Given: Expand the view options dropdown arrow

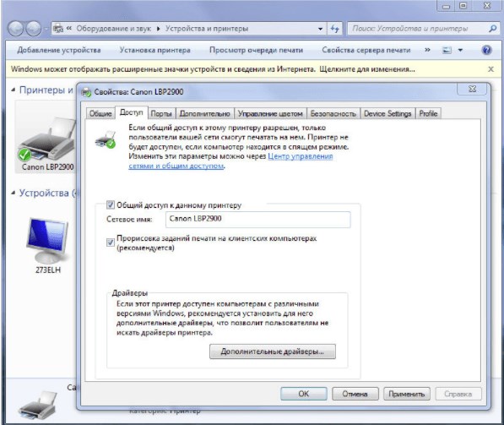Looking at the screenshot, I should pyautogui.click(x=460, y=50).
